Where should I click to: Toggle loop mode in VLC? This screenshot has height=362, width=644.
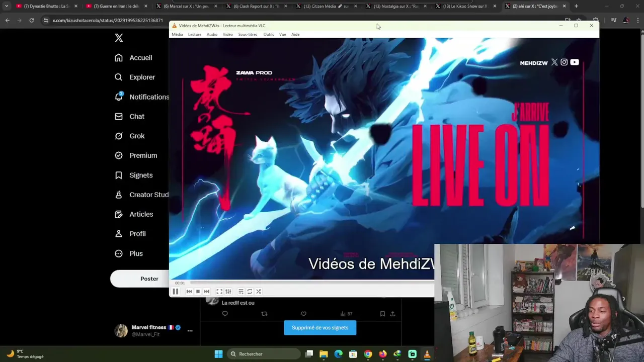[250, 292]
